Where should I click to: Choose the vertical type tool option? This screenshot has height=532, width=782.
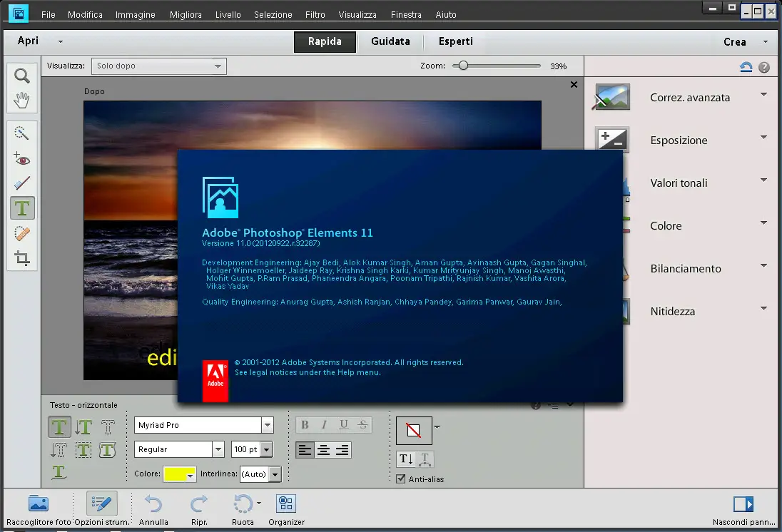[83, 427]
